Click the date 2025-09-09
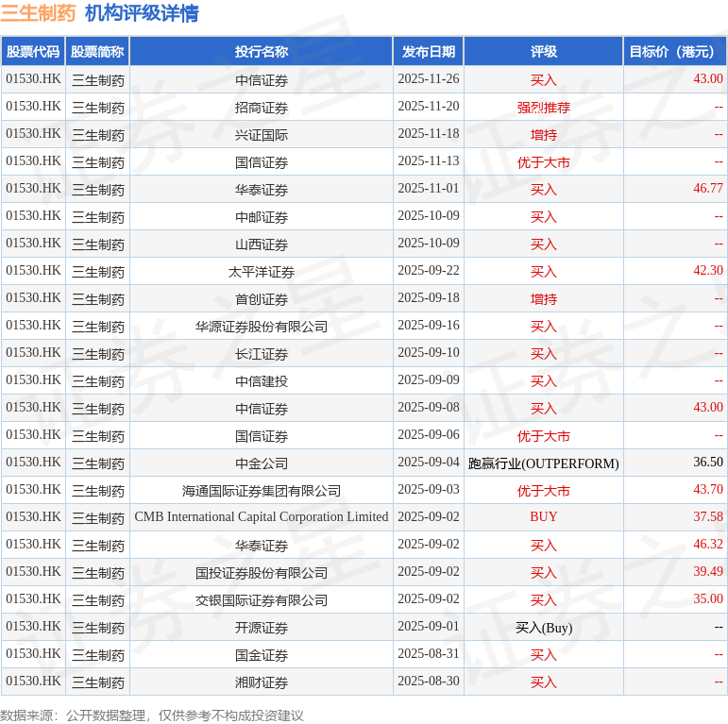Screen dimensions: 728x724 tap(429, 380)
